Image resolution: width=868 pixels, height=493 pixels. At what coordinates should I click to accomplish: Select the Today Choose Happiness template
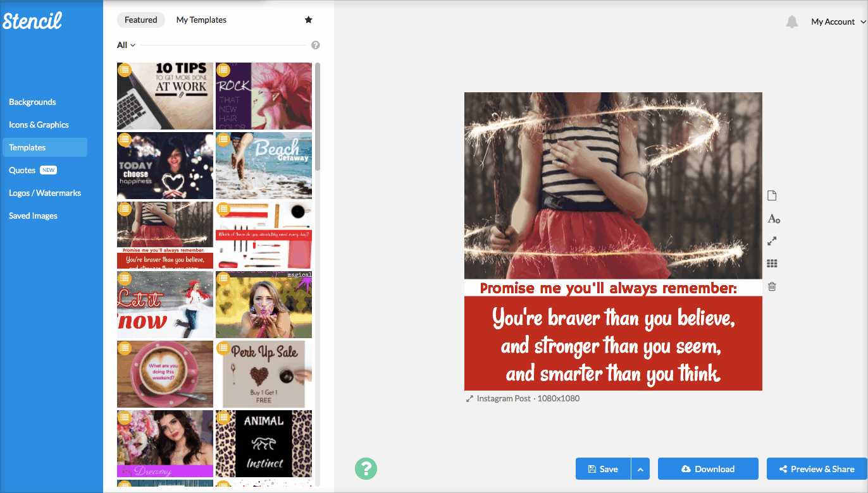[165, 166]
